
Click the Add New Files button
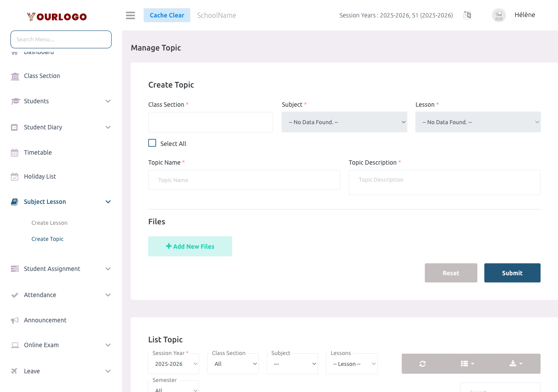point(190,246)
